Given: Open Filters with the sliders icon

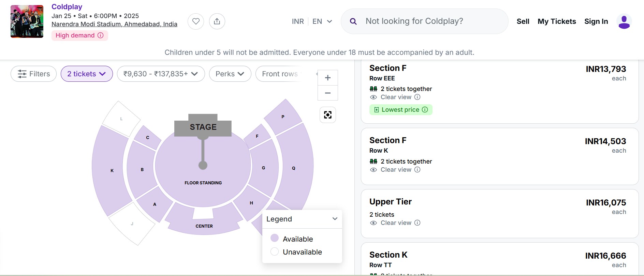Looking at the screenshot, I should [x=33, y=74].
